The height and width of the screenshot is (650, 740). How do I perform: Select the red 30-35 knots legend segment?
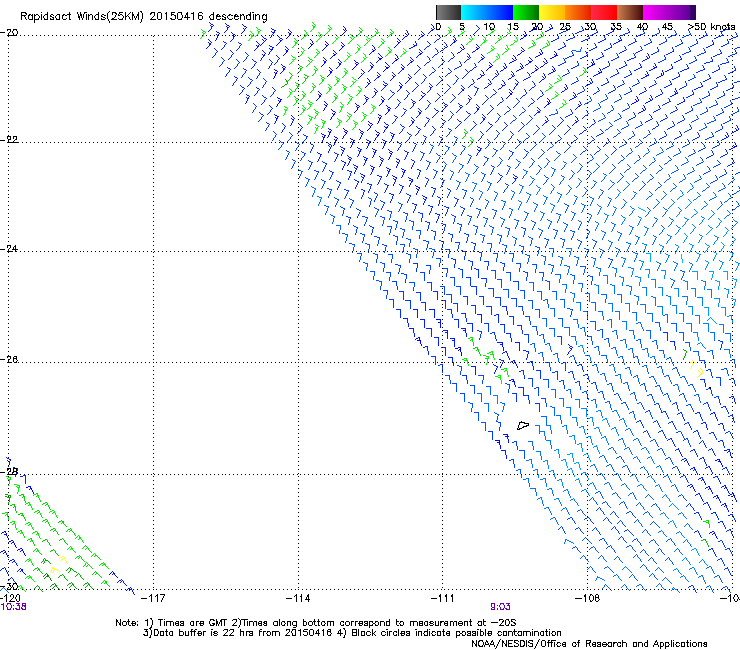coord(604,12)
